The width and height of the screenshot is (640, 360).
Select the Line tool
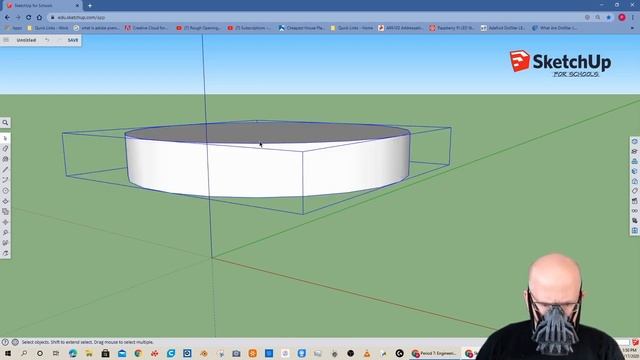pos(5,169)
